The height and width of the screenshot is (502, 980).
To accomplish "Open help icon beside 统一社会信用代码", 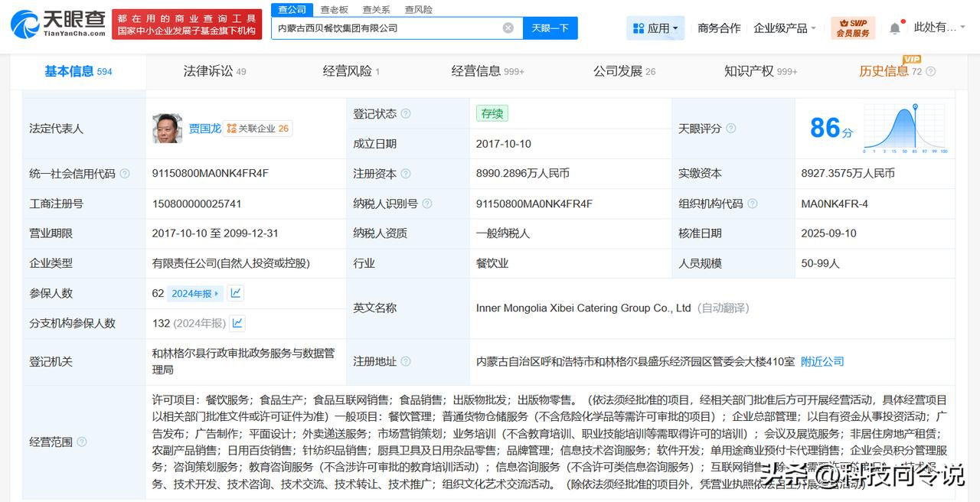I will click(125, 174).
